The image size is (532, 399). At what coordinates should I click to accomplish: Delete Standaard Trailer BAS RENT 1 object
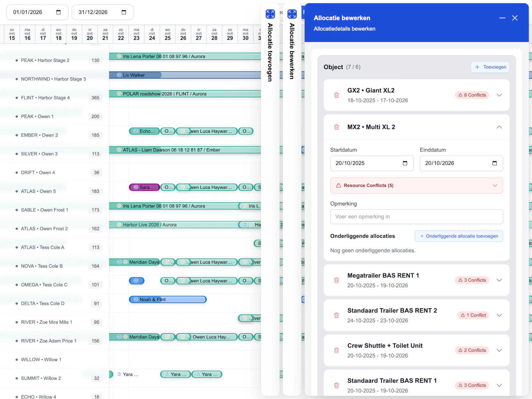tap(336, 385)
